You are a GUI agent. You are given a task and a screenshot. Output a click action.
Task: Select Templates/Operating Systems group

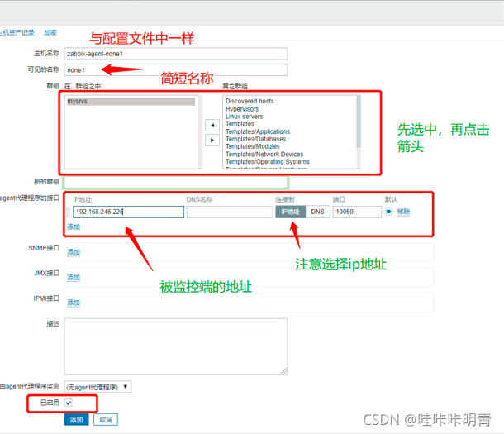click(268, 161)
